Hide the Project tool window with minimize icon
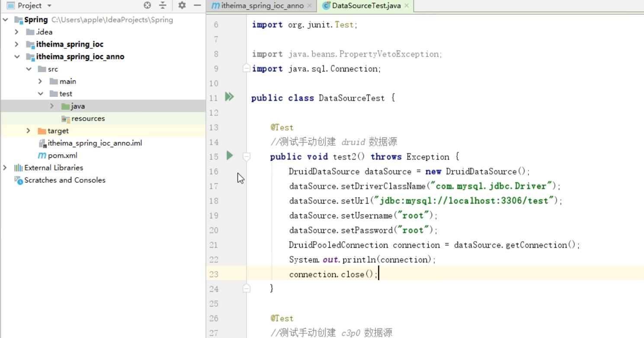644x338 pixels. (197, 6)
